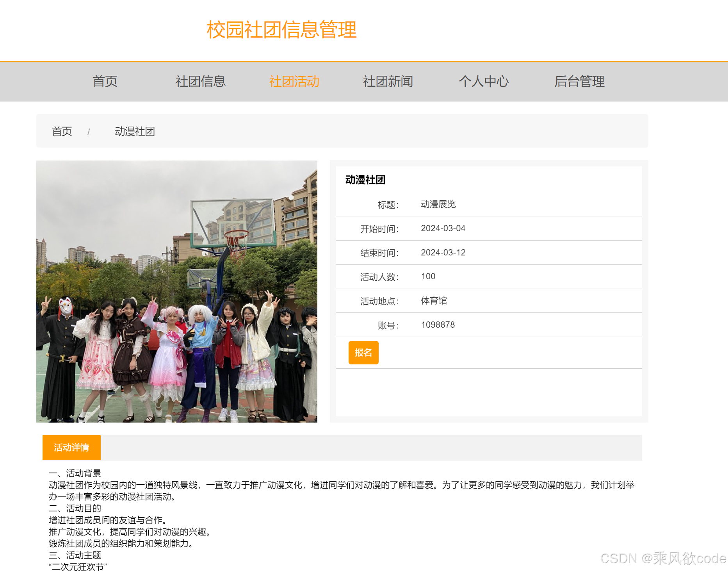Click the 首页 breadcrumb link
Image resolution: width=728 pixels, height=571 pixels.
62,131
